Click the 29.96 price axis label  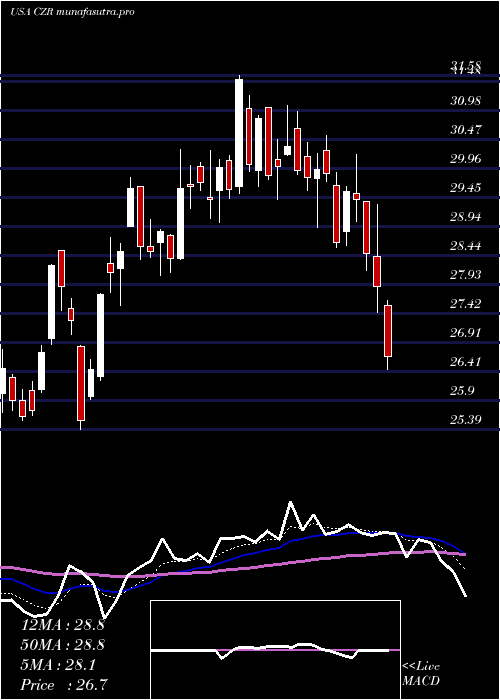coord(465,159)
